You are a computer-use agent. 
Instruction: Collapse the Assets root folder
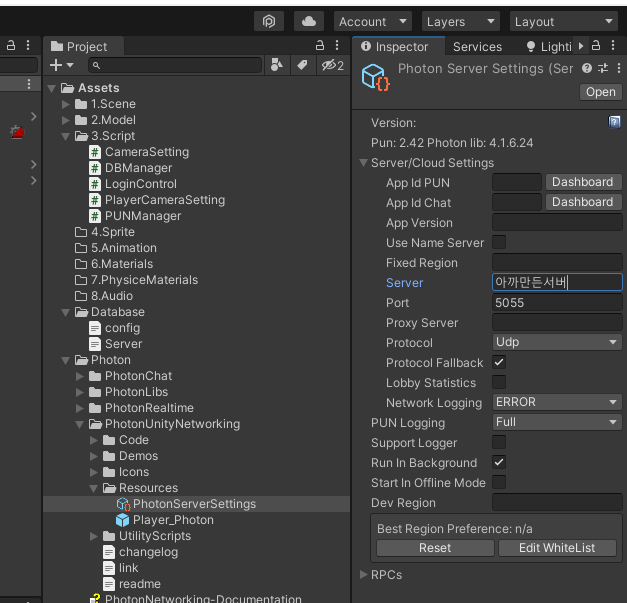pos(52,88)
